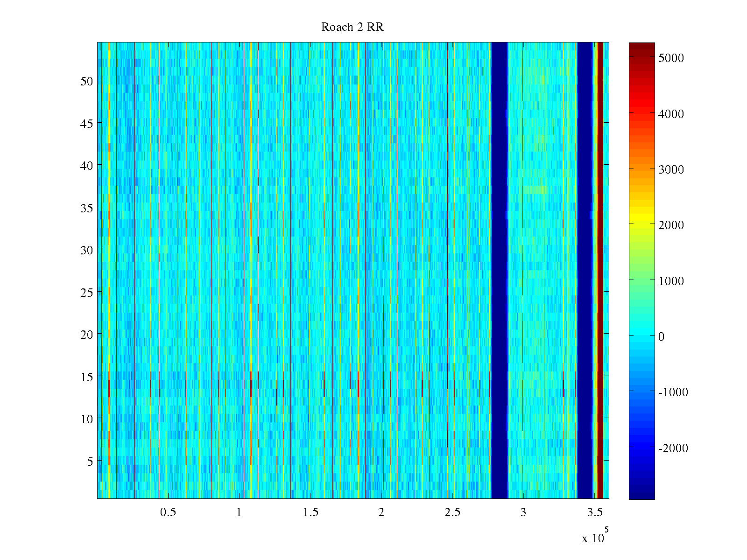Click the y-axis tick label 30

pyautogui.click(x=87, y=250)
